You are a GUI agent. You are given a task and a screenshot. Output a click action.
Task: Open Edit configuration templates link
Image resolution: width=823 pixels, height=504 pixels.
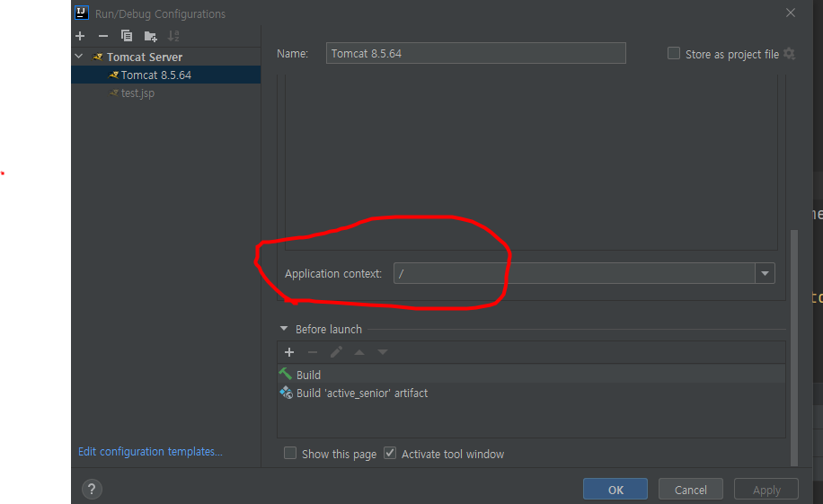(x=150, y=452)
